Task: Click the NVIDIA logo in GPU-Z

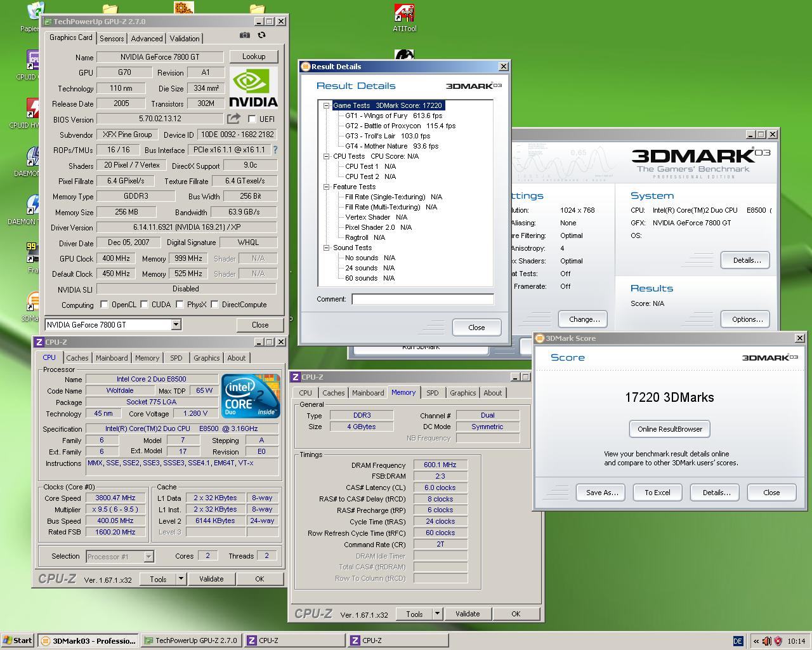Action: click(253, 87)
